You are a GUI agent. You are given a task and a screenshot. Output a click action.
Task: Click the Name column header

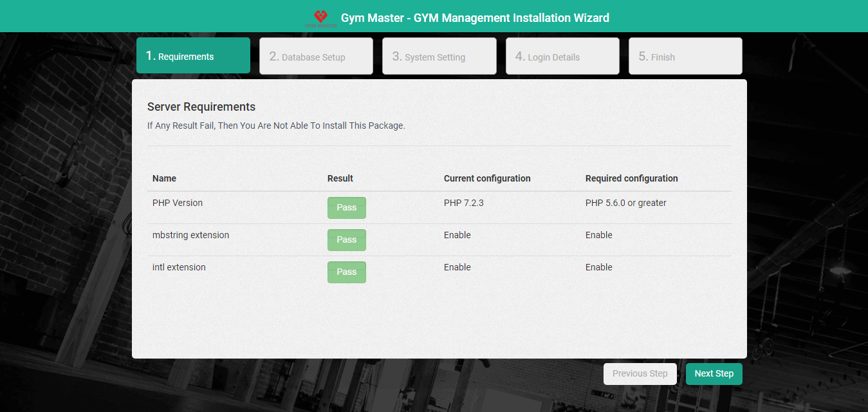[164, 178]
